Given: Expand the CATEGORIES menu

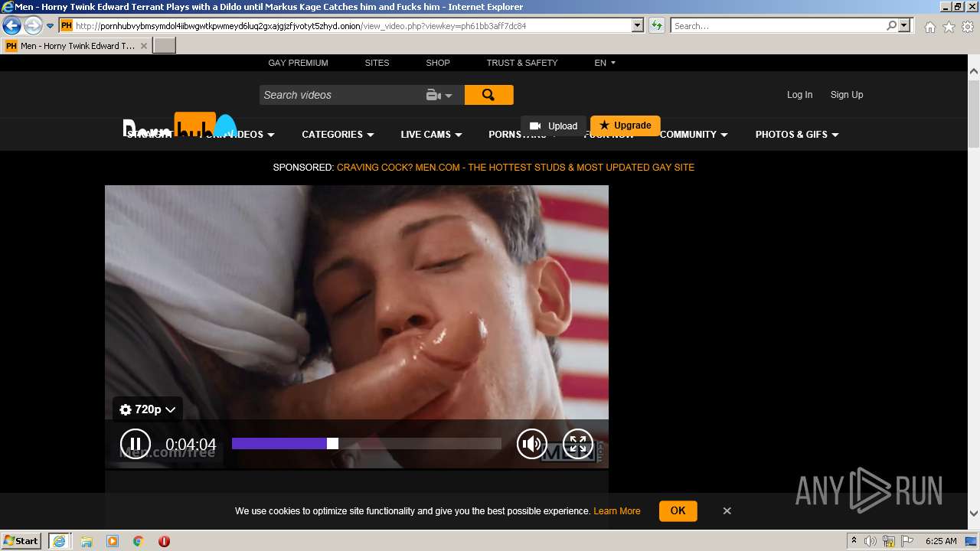Looking at the screenshot, I should tap(338, 134).
